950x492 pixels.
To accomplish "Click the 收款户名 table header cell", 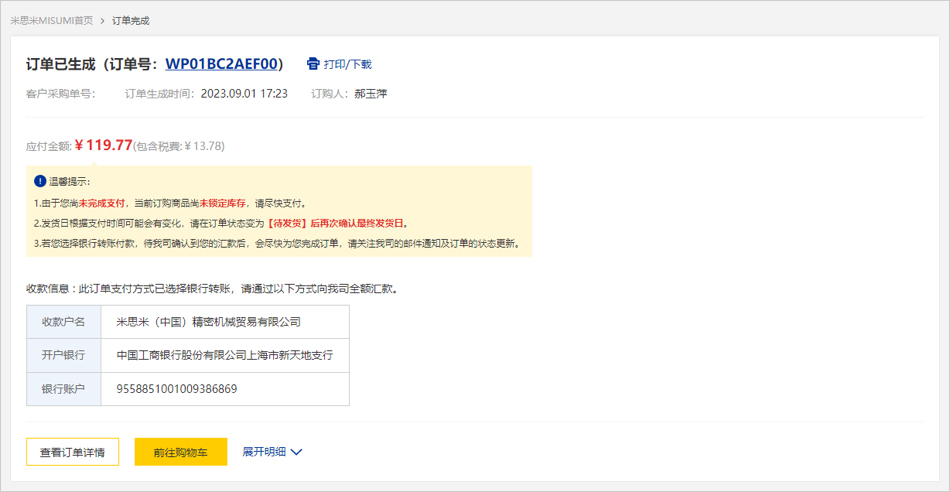I will 63,322.
